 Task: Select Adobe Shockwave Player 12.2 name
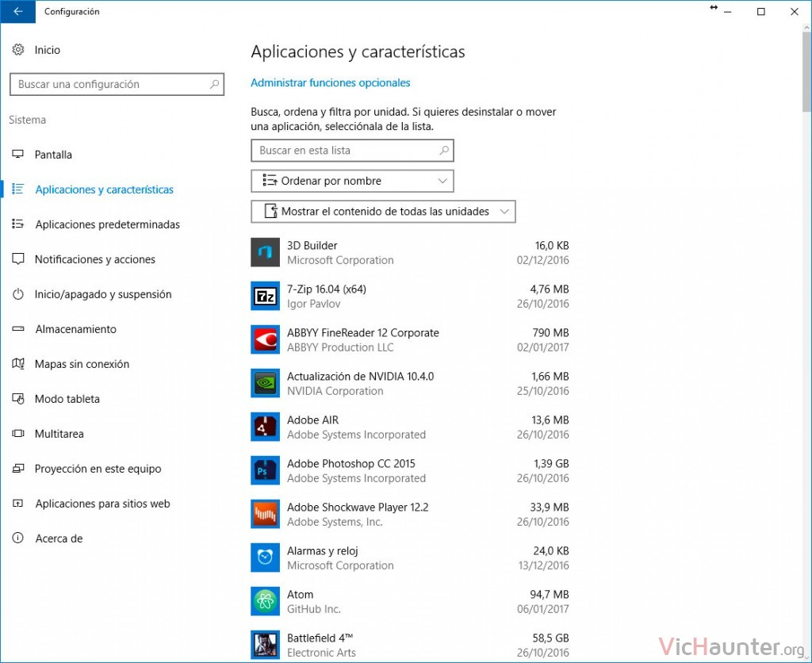point(358,507)
